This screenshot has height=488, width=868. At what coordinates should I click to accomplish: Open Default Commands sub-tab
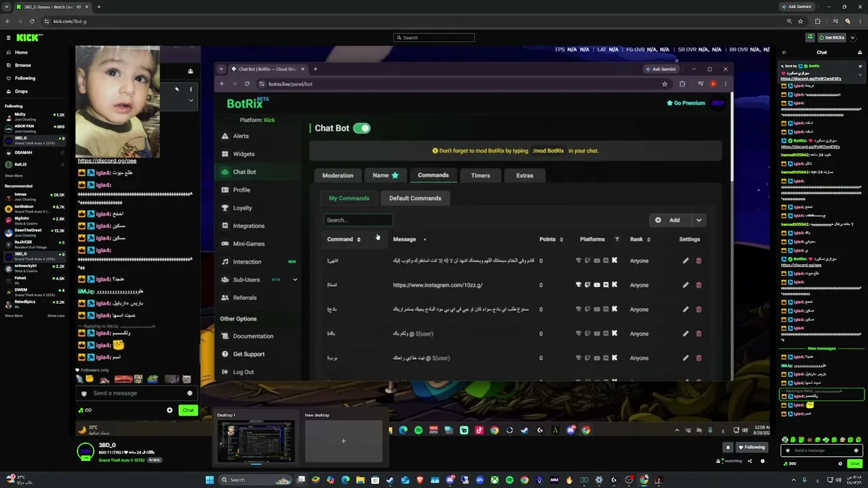point(415,199)
